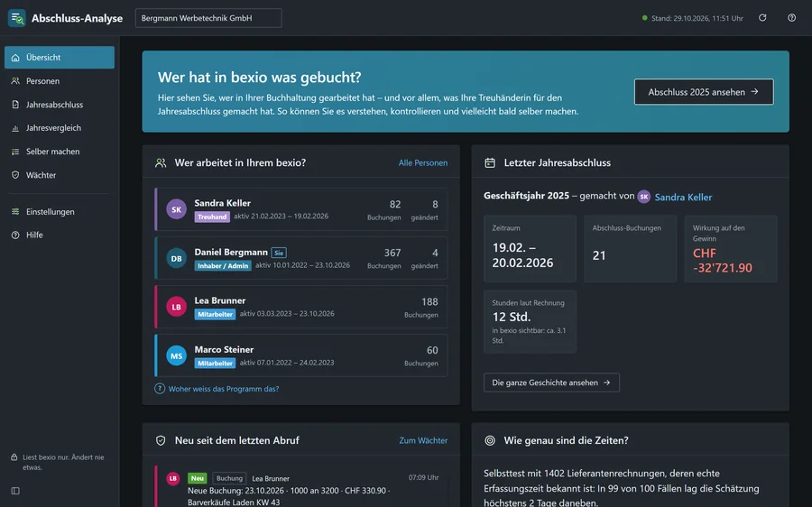Click the target icon of Wie genau sind die Zeiten
812x507 pixels.
click(490, 440)
